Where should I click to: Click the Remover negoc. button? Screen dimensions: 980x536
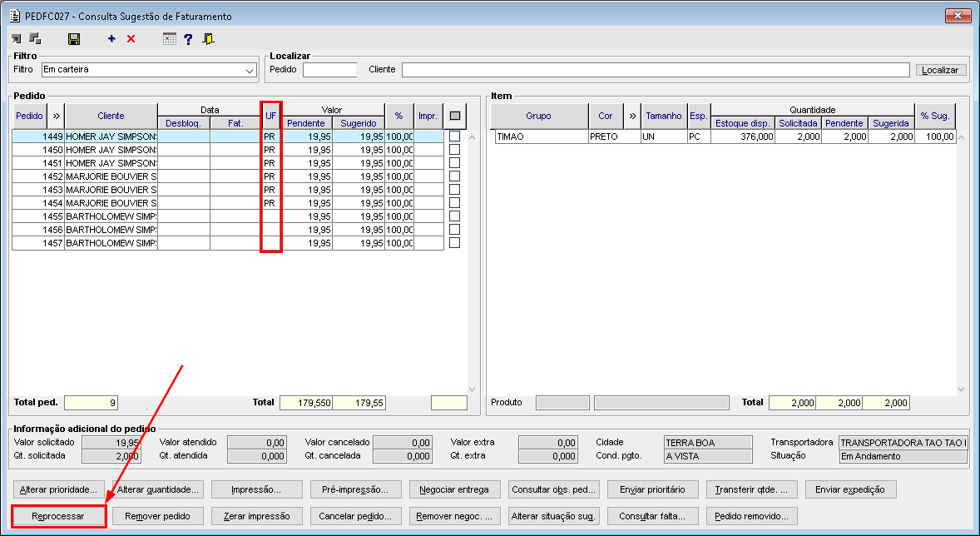pos(454,516)
